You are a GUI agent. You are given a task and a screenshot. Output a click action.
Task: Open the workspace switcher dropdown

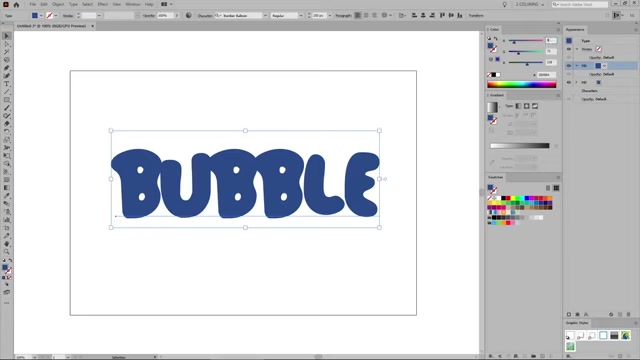tap(530, 4)
